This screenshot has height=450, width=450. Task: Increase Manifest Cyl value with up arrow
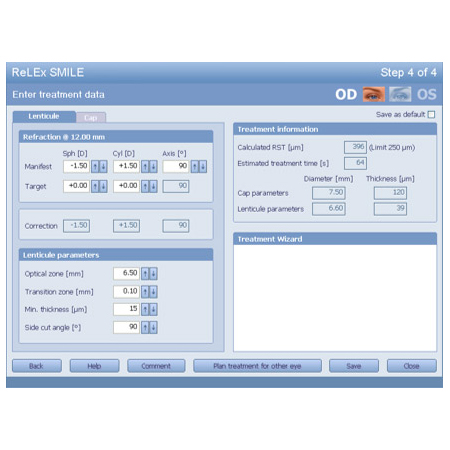click(145, 166)
